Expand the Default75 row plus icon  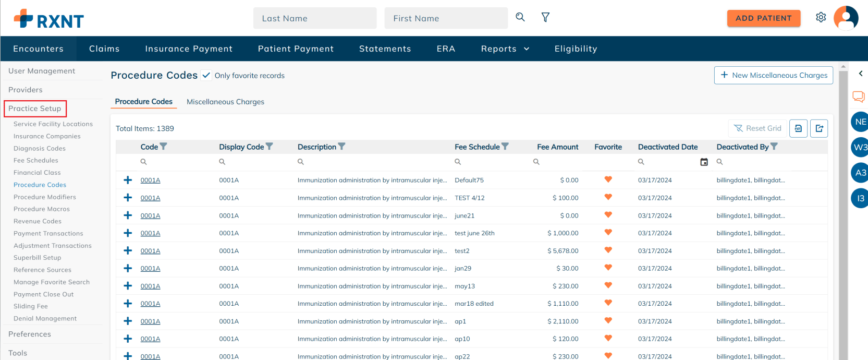(x=128, y=180)
